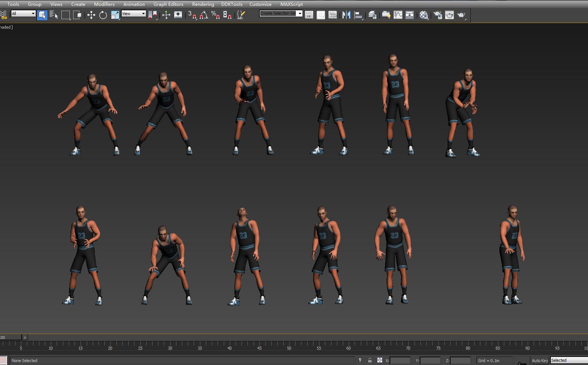
Task: Click the None Selected status field
Action: tap(183, 361)
